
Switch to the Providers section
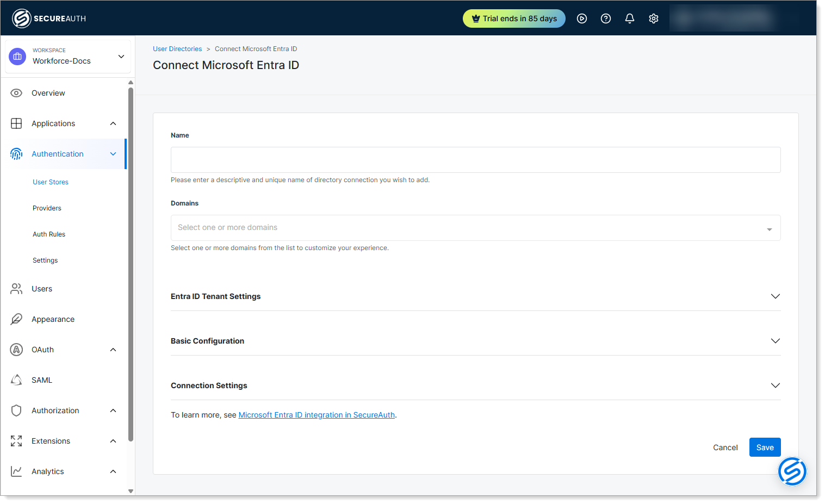click(x=47, y=208)
